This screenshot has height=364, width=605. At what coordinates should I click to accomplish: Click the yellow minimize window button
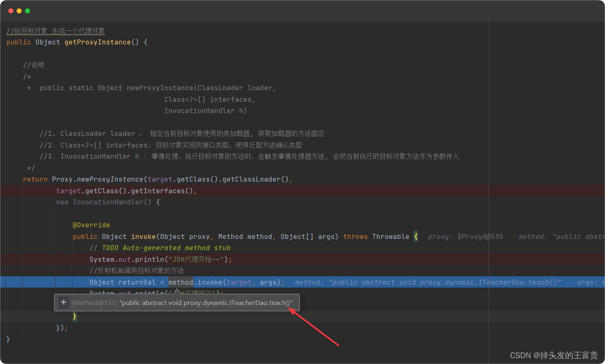click(19, 11)
